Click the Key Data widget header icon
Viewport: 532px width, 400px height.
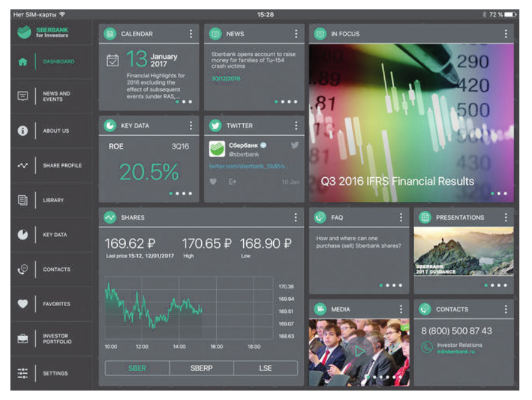[x=110, y=125]
